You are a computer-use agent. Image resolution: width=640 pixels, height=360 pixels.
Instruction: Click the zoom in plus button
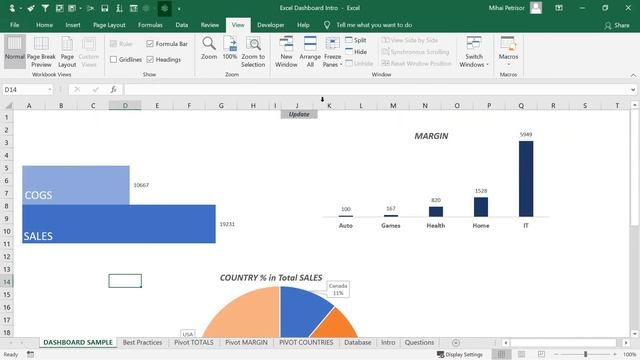(615, 354)
